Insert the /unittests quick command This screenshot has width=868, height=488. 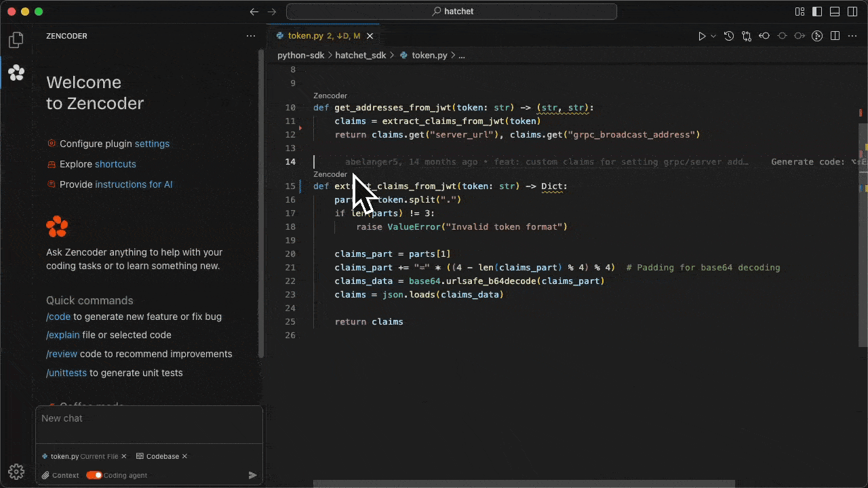(66, 373)
